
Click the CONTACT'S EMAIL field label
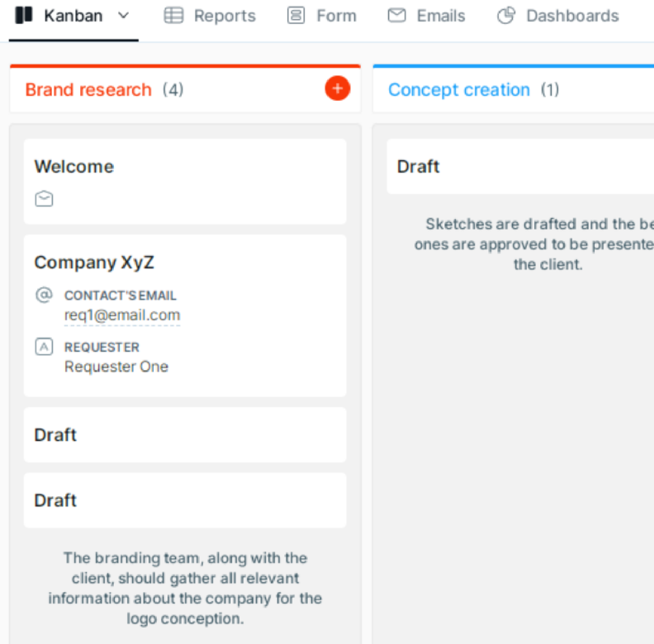(x=120, y=295)
